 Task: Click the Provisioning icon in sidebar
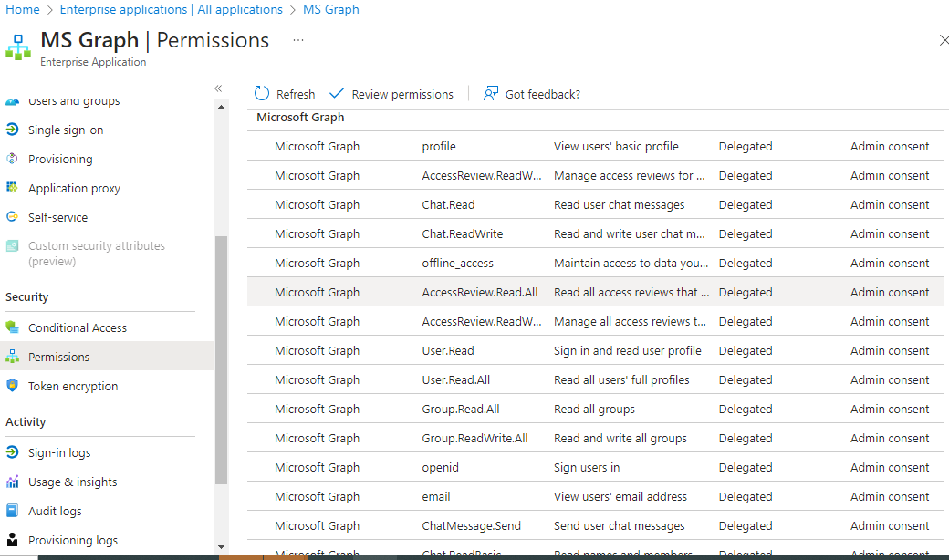[x=12, y=159]
